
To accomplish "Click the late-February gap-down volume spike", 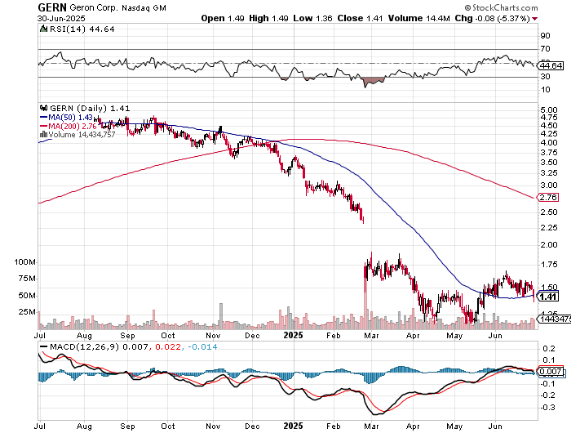I will click(x=365, y=295).
